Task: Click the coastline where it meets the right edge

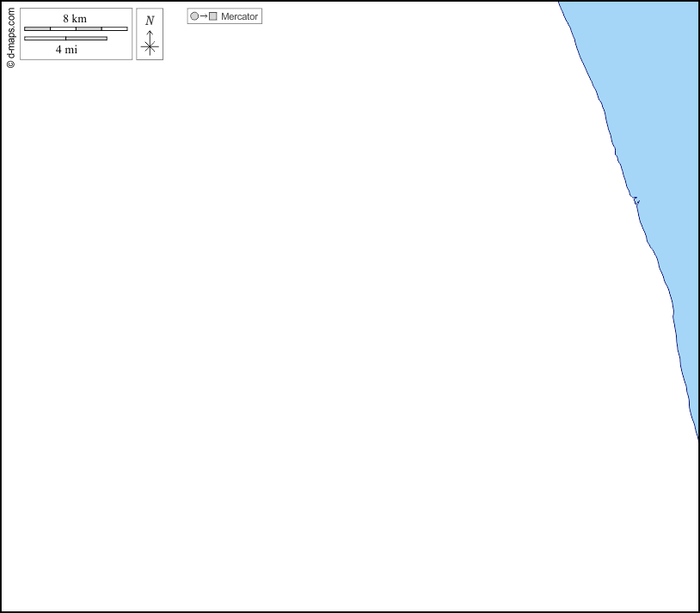Action: pyautogui.click(x=697, y=437)
